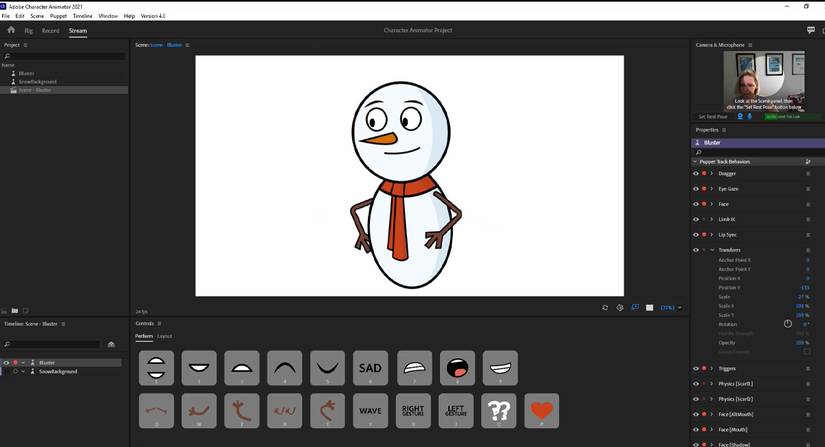Disarm the Eye Gaze record dot
Screen dimensions: 825x447
[x=704, y=189]
